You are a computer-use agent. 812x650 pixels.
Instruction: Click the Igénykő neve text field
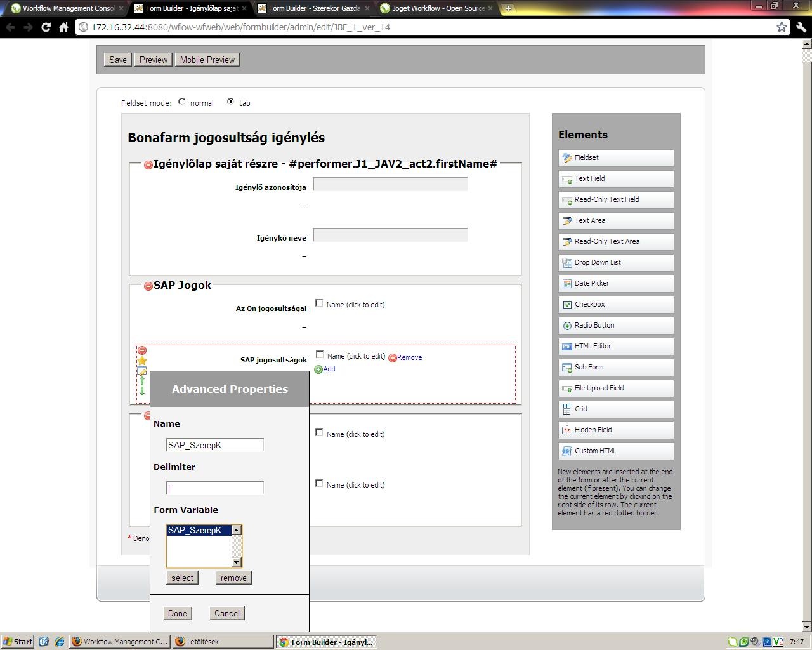click(390, 235)
